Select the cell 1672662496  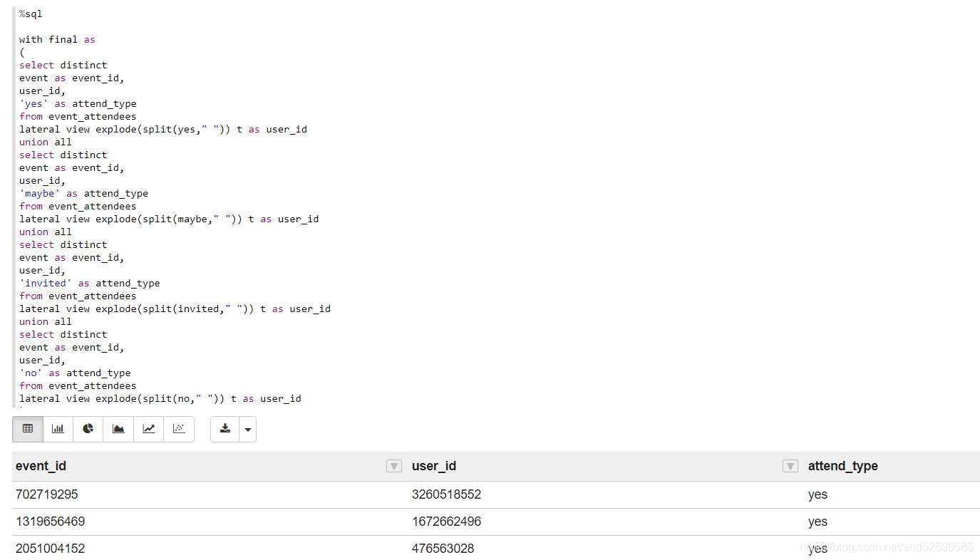click(446, 522)
